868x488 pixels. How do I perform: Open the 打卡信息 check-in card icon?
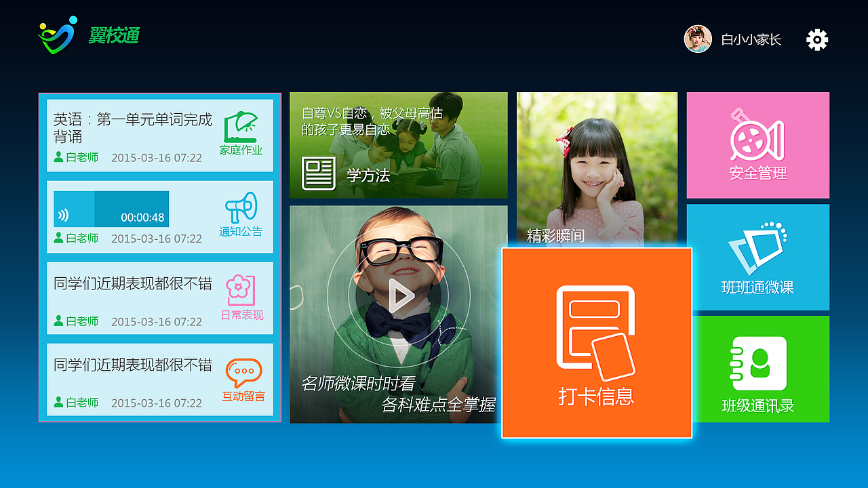(595, 332)
